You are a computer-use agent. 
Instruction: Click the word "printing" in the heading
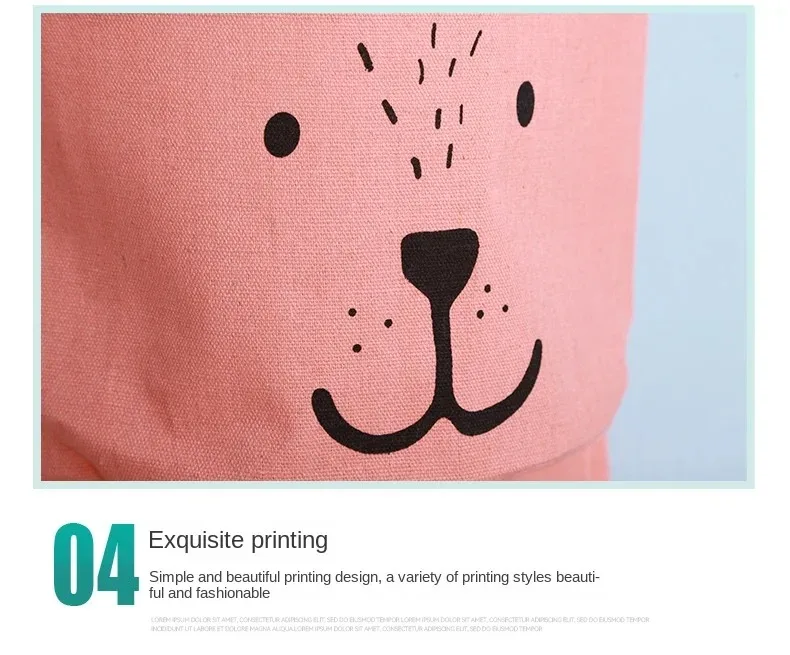tap(289, 541)
